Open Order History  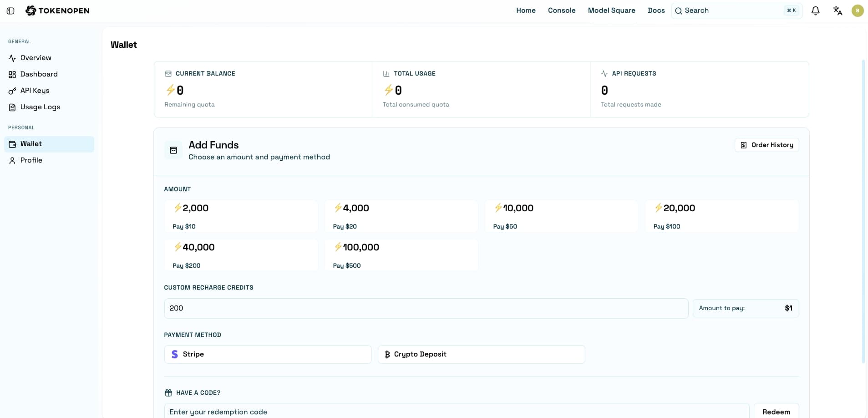point(767,145)
